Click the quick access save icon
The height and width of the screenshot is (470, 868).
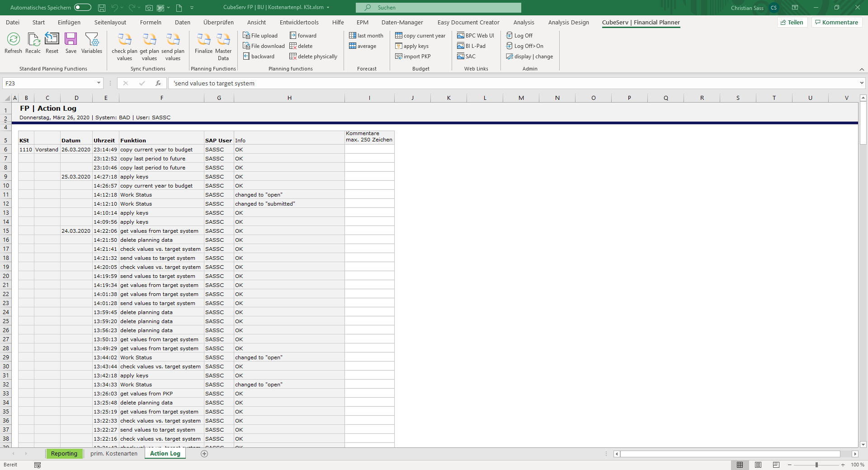(x=102, y=8)
